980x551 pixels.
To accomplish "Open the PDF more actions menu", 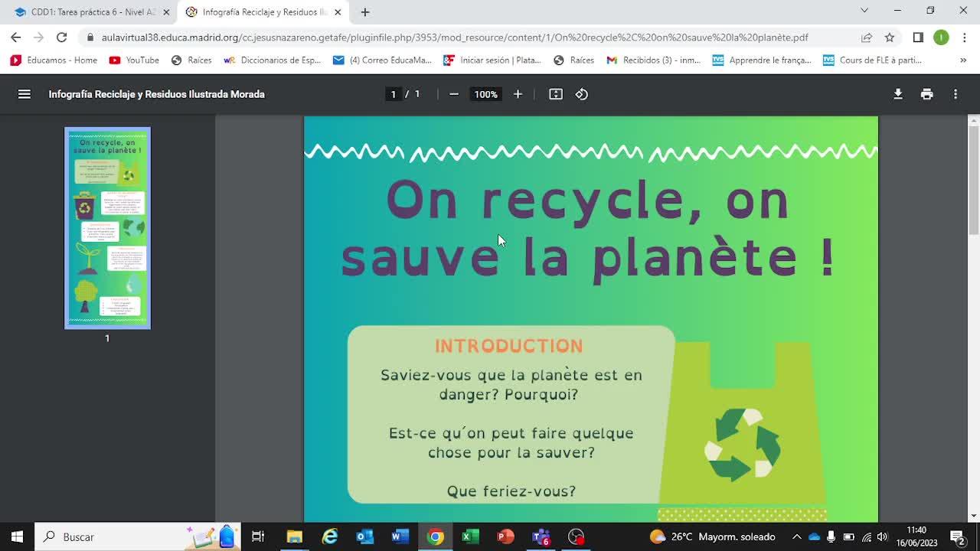I will [955, 94].
